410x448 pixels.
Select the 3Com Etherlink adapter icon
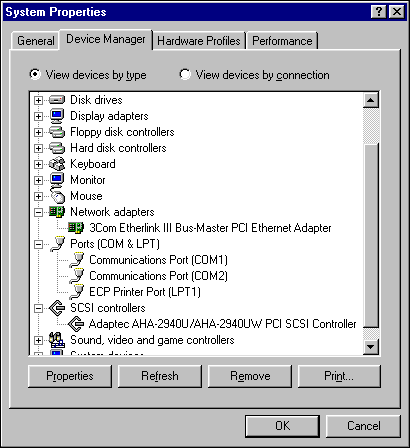coord(76,228)
